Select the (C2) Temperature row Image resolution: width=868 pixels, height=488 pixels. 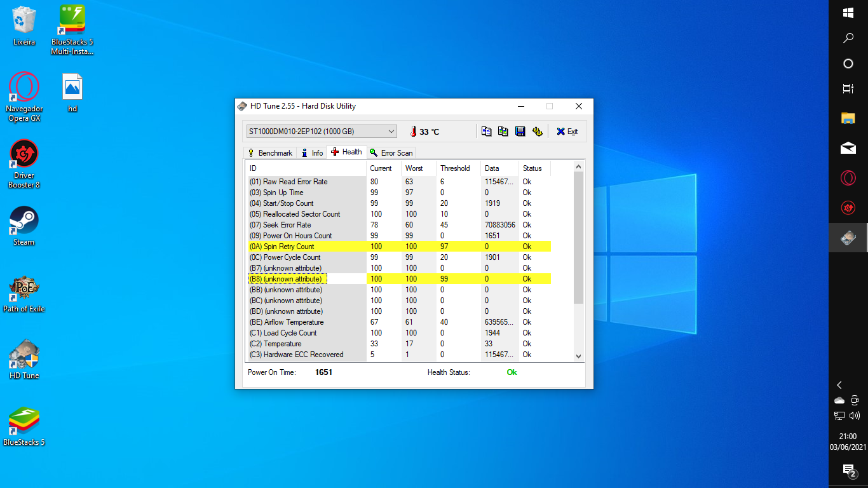point(398,344)
